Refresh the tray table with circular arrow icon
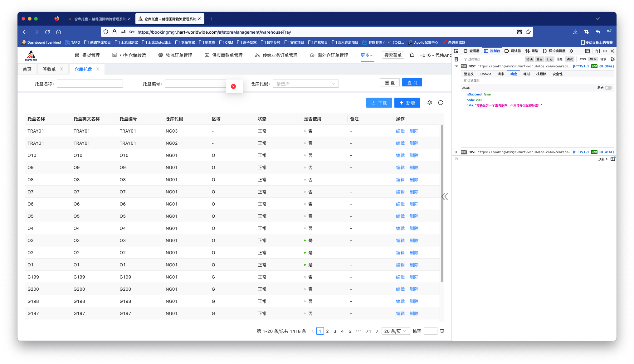This screenshot has width=634, height=364. (441, 103)
